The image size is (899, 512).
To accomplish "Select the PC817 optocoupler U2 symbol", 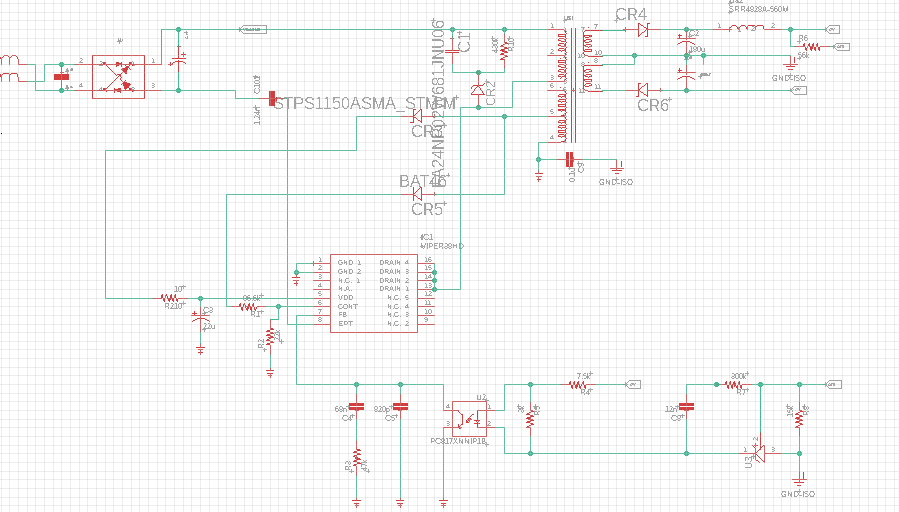I will click(x=469, y=419).
